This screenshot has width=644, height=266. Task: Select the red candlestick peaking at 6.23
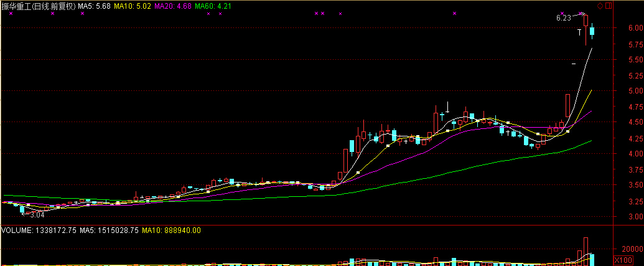tap(586, 30)
